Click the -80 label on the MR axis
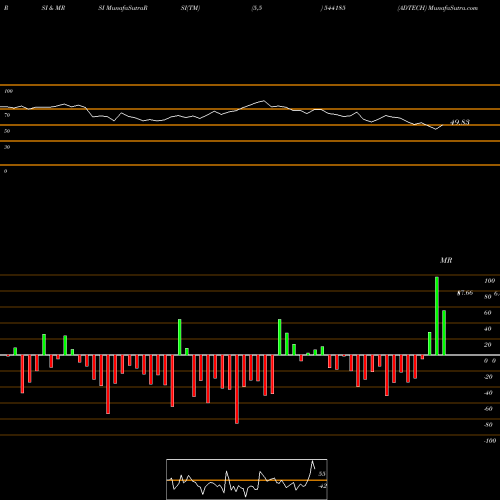The image size is (500, 500). click(488, 425)
